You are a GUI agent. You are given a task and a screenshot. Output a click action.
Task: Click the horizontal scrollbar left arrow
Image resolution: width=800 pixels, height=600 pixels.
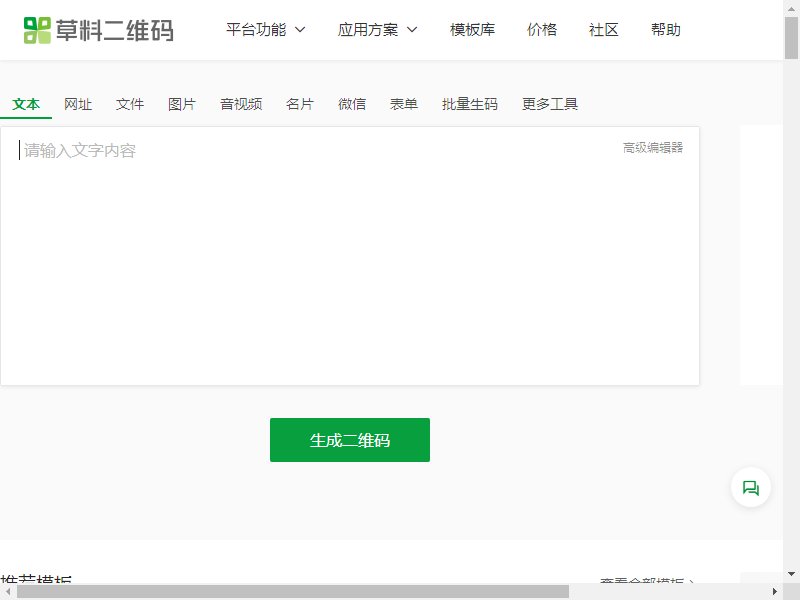8,592
